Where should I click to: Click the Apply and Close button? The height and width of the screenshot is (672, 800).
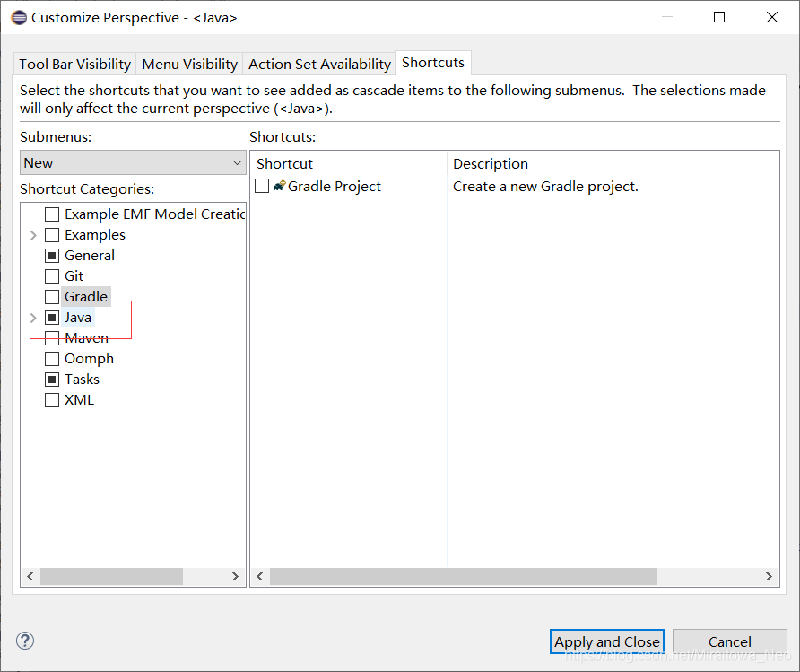tap(606, 641)
